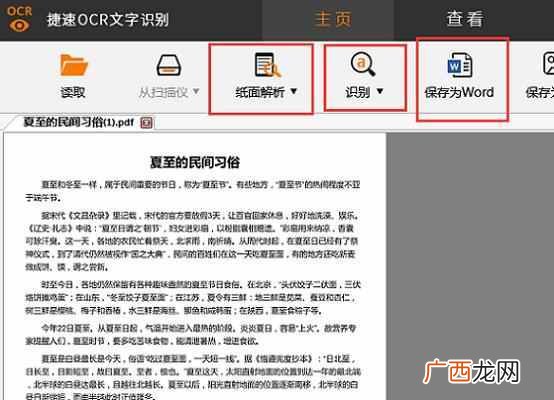Click the OCR eye logo icon
Screen dimensions: 554x400
pyautogui.click(x=19, y=19)
